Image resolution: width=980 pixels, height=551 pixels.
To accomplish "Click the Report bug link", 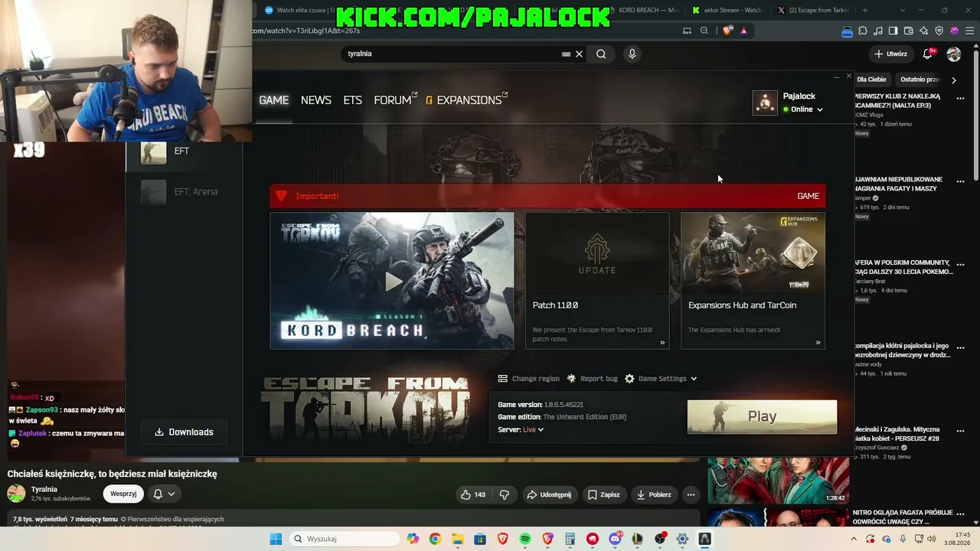I will click(x=592, y=379).
